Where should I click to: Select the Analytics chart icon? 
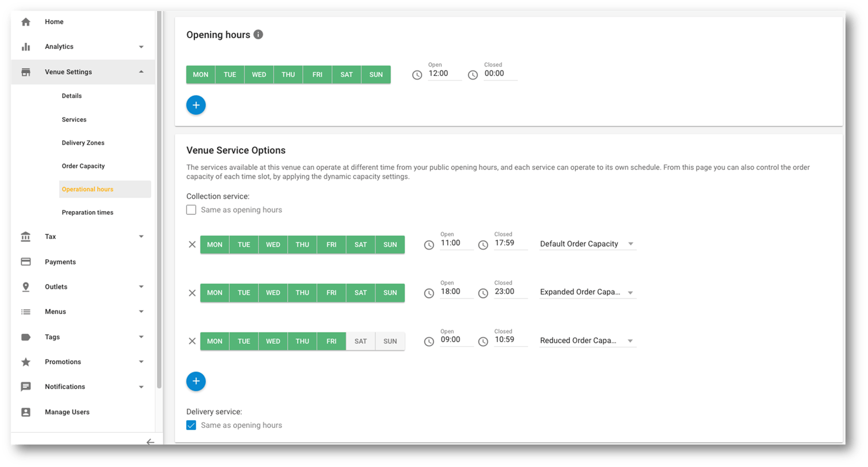click(26, 46)
